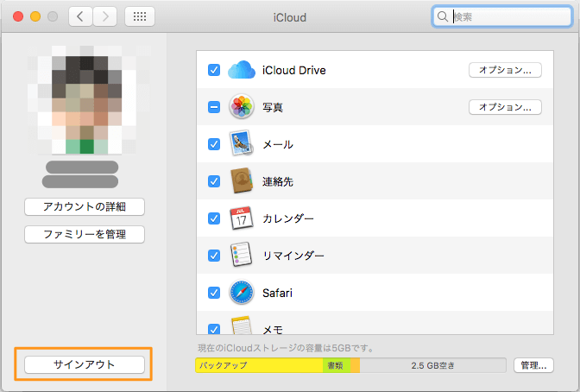Click the iCloud Drive label text
The image size is (580, 392).
294,70
